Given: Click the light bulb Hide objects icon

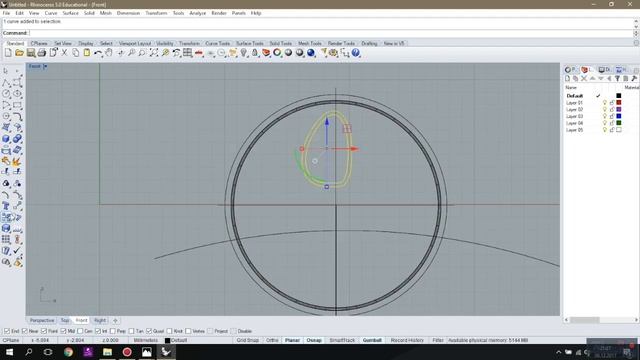Looking at the screenshot, I should pos(244,53).
